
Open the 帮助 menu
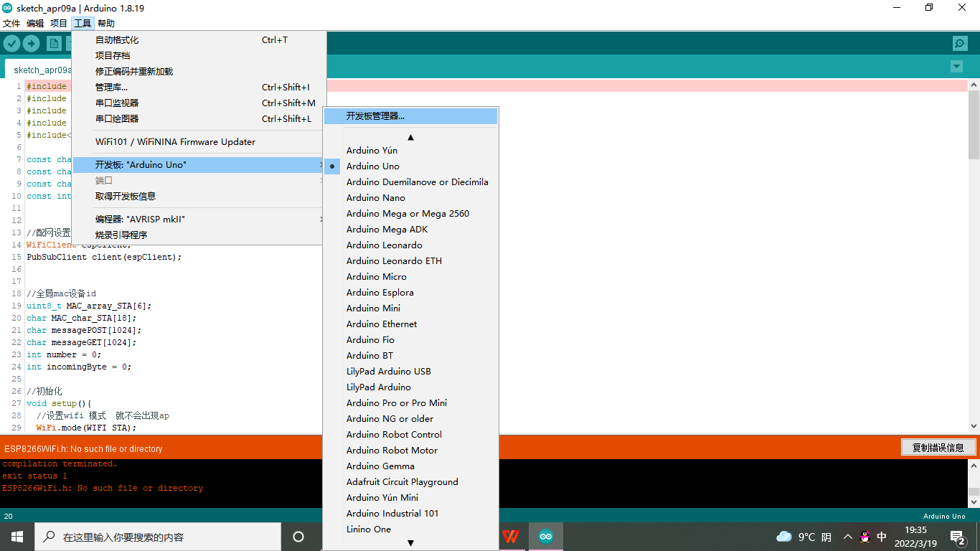[x=106, y=23]
